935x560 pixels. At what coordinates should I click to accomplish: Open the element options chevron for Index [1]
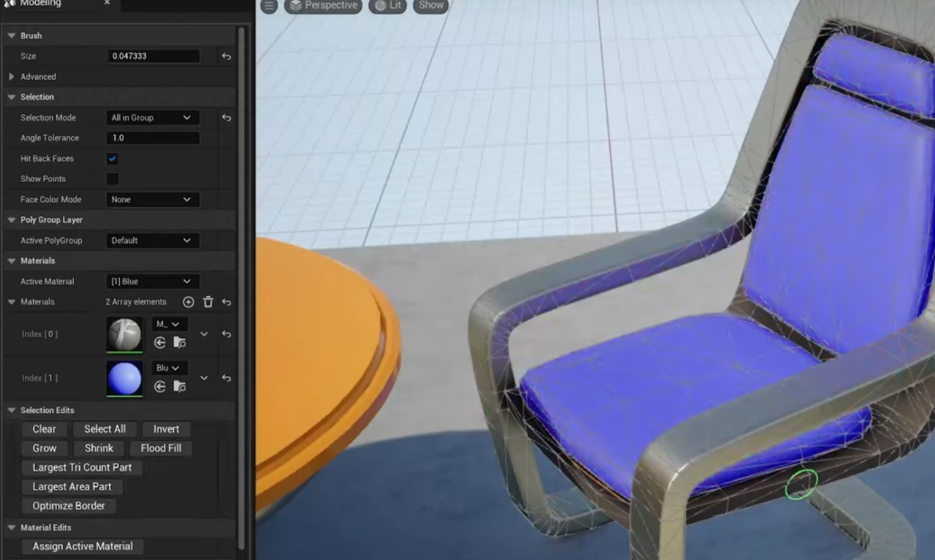click(x=204, y=378)
